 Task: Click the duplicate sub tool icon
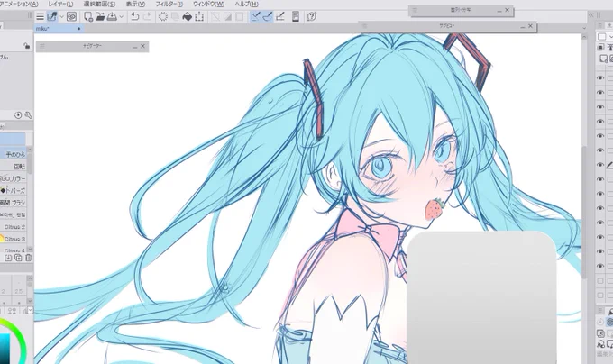coord(18,258)
